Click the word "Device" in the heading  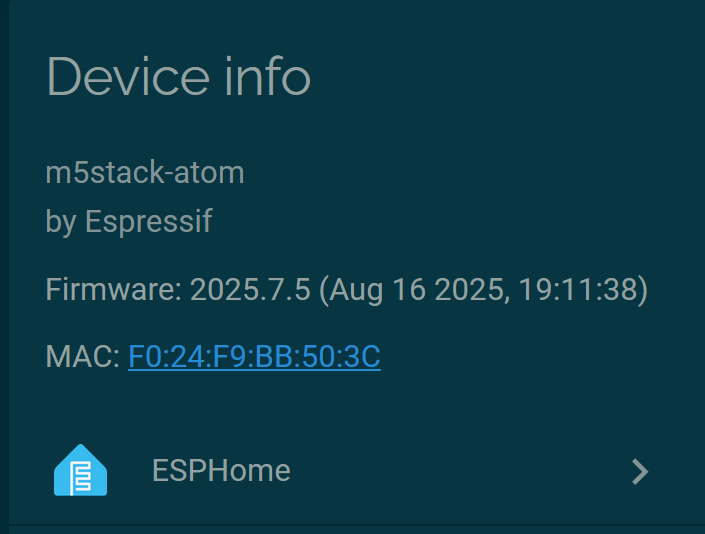pos(119,77)
